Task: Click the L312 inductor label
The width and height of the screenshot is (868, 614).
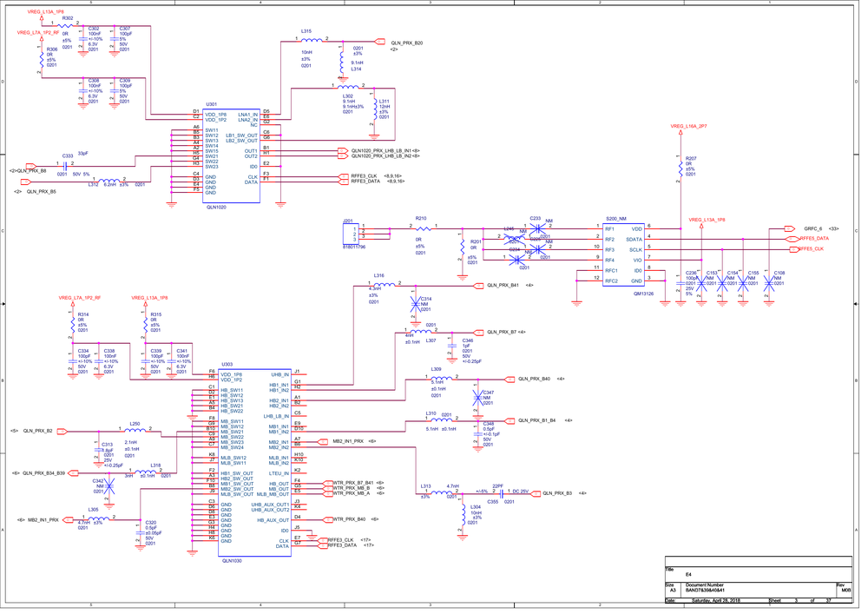Action: pyautogui.click(x=94, y=184)
